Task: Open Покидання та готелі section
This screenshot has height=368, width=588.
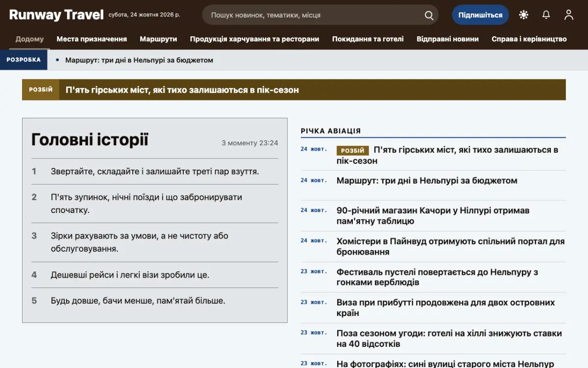Action: click(368, 39)
